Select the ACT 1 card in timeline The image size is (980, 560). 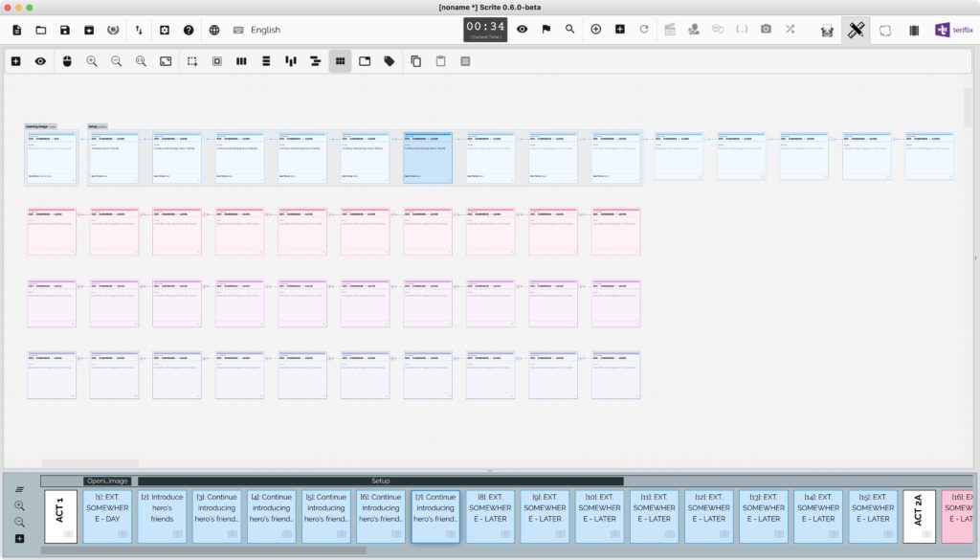(59, 516)
